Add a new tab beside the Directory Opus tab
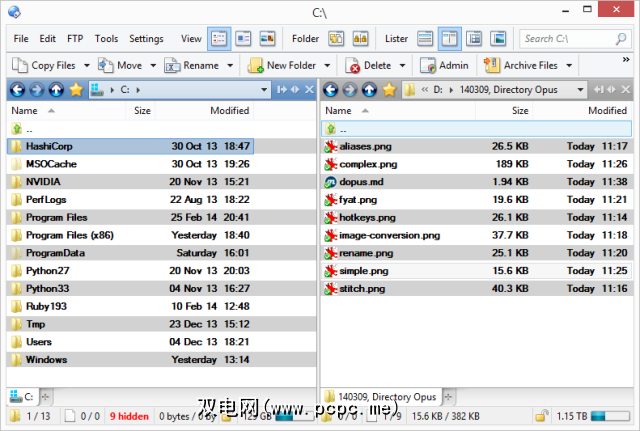This screenshot has width=640, height=431. coord(448,397)
